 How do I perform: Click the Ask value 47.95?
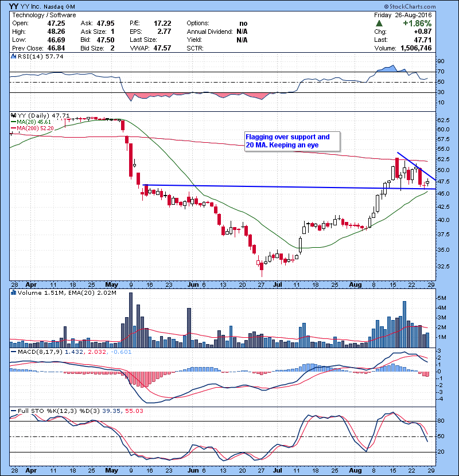tap(106, 24)
